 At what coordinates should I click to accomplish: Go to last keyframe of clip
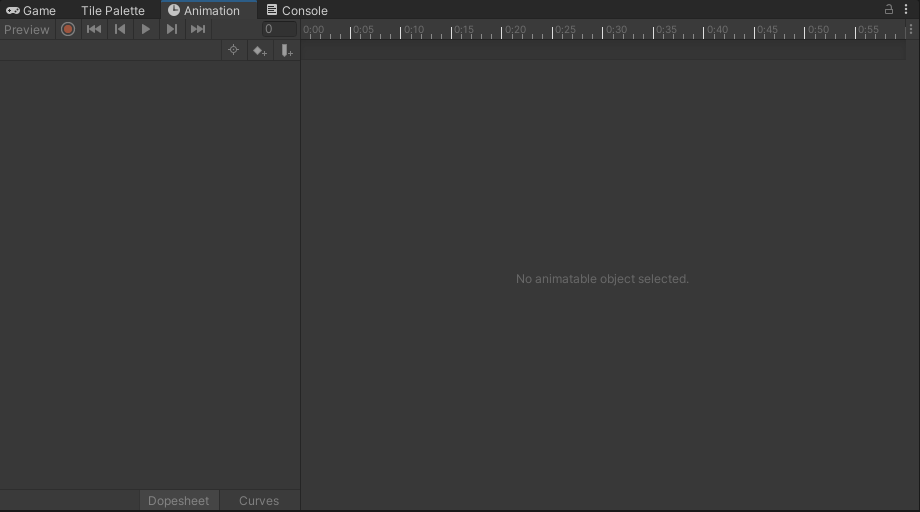click(x=198, y=29)
